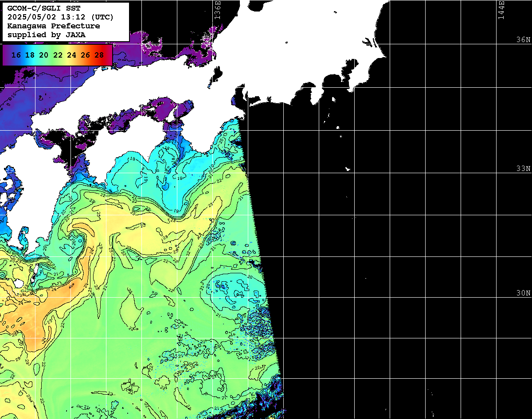Click the 26 value on temperature legend

(x=85, y=55)
